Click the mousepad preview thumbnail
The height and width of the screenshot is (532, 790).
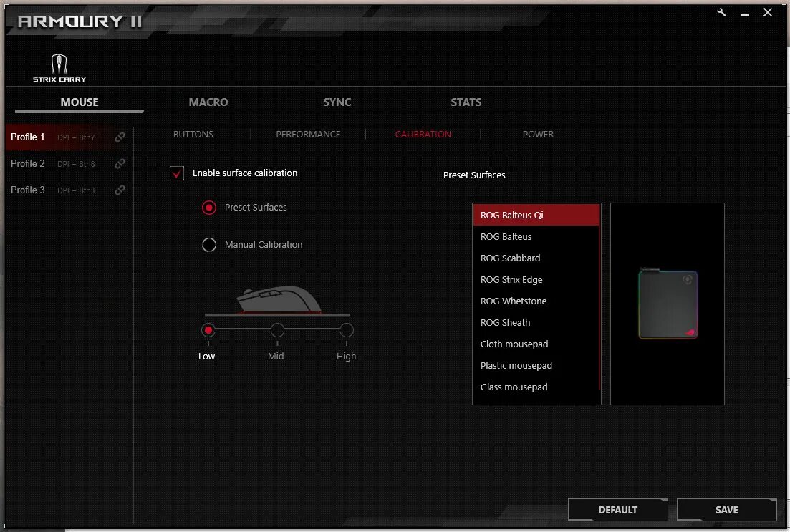[x=668, y=304]
